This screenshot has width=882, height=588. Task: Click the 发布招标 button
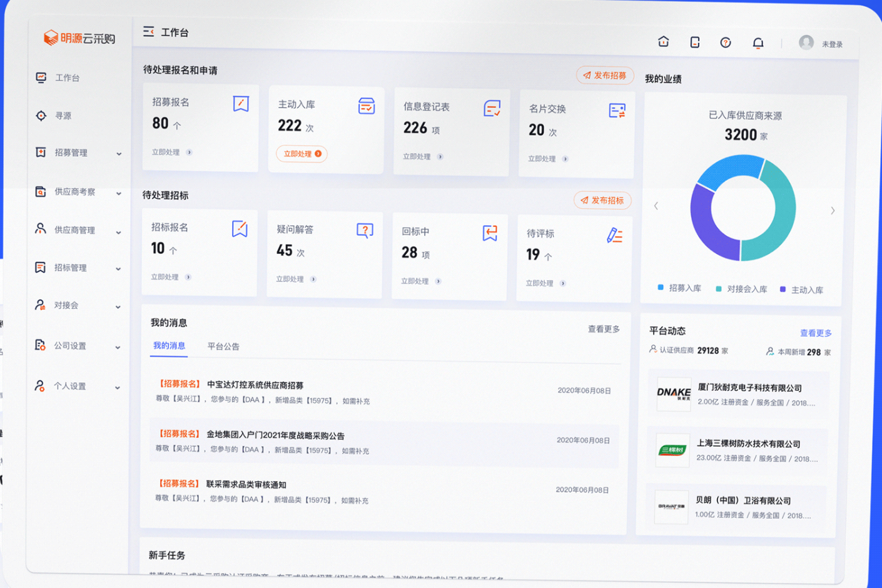coord(602,200)
